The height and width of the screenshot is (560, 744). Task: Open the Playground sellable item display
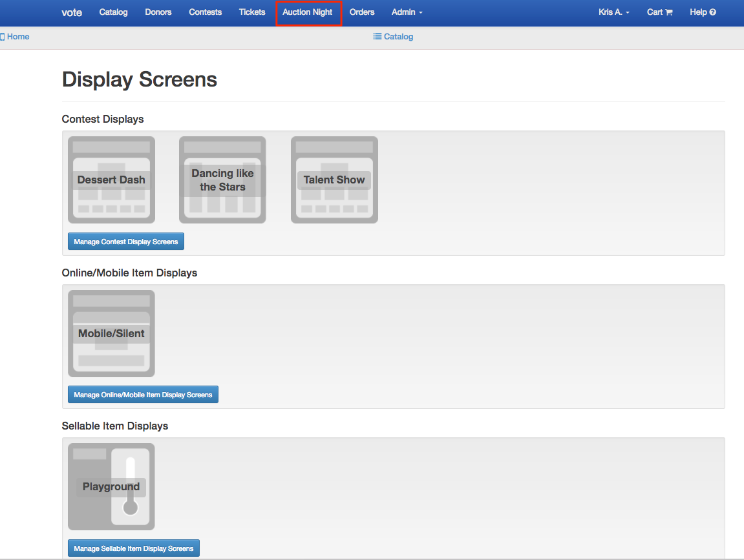click(x=112, y=486)
